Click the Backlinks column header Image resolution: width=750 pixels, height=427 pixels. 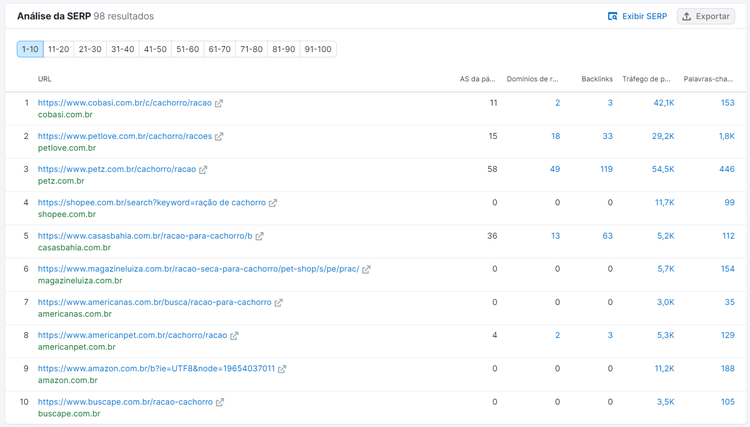click(597, 79)
